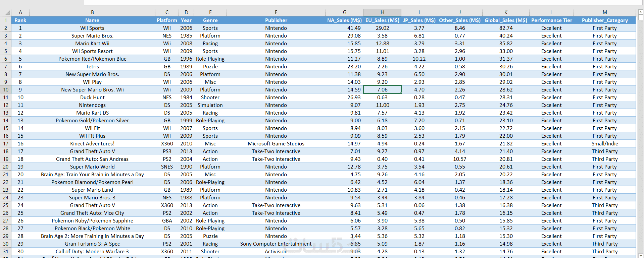Select column B header

click(92, 12)
